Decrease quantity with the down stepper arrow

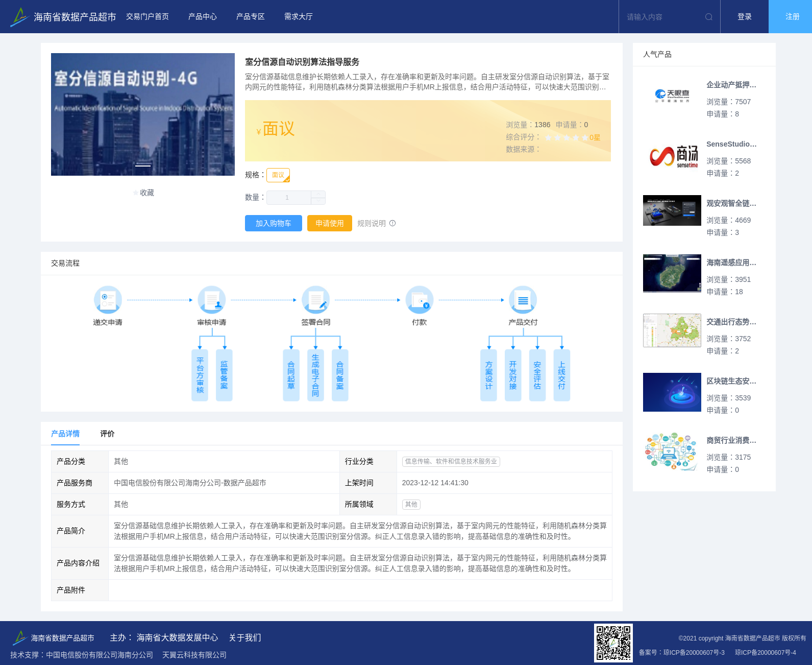click(318, 201)
